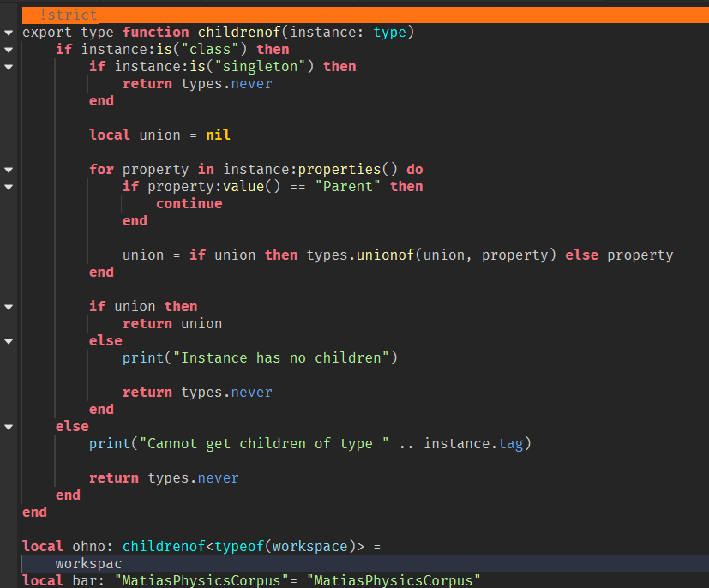Collapse the else block above 'Instance has no children'
This screenshot has width=709, height=588.
(8, 341)
